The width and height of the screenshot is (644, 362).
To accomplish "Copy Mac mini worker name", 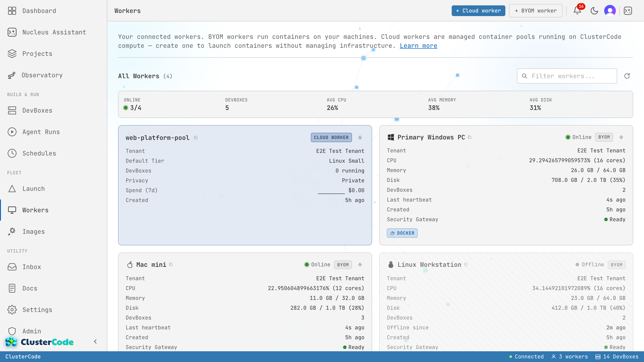I will click(171, 265).
